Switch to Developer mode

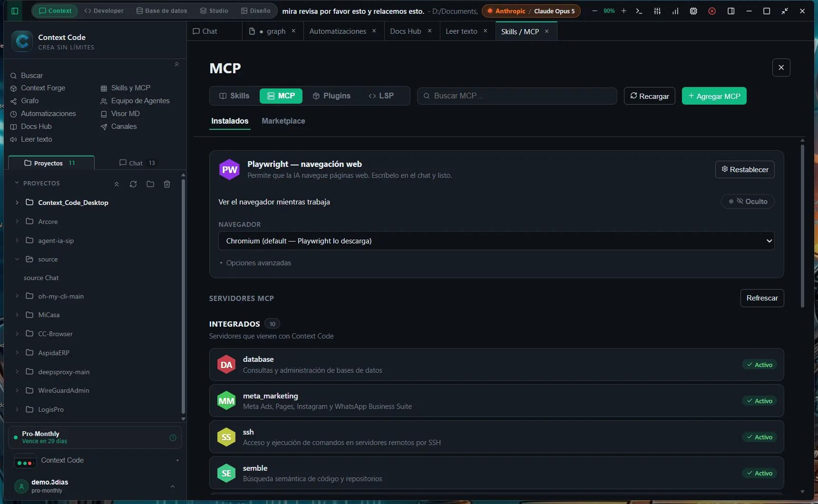tap(104, 11)
